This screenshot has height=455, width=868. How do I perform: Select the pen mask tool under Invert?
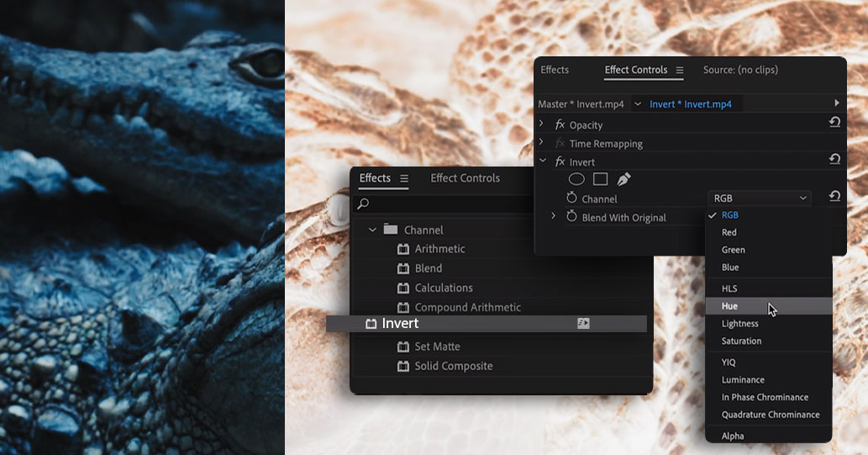(x=623, y=179)
